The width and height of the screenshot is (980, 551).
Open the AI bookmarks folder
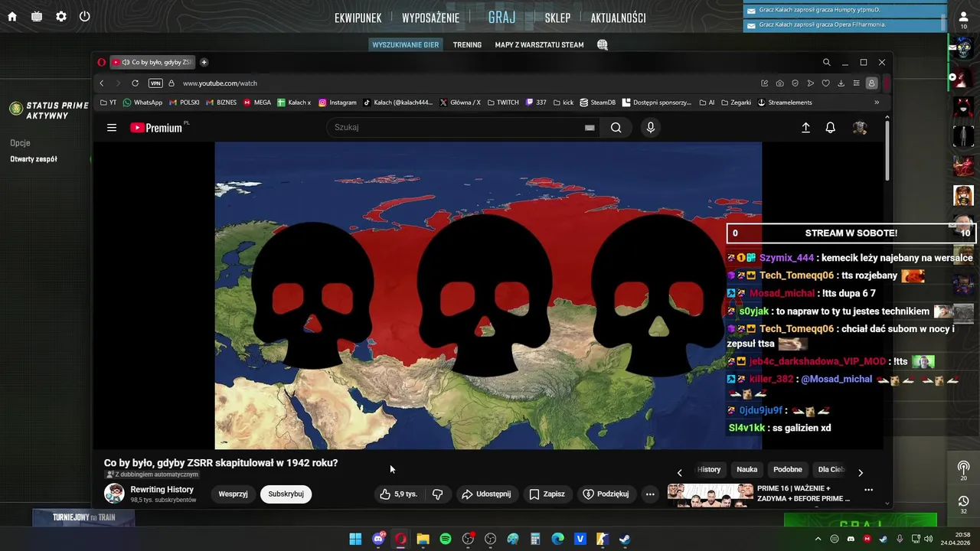coord(707,103)
